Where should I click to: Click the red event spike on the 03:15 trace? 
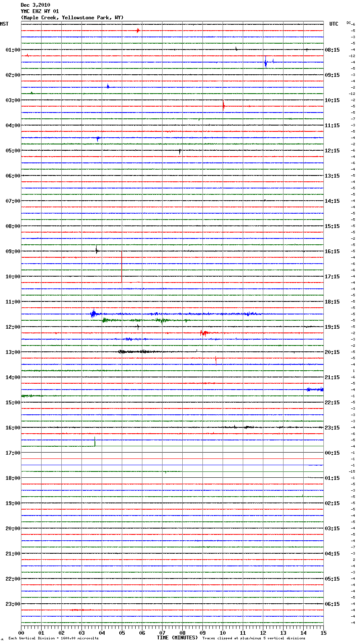click(x=223, y=106)
